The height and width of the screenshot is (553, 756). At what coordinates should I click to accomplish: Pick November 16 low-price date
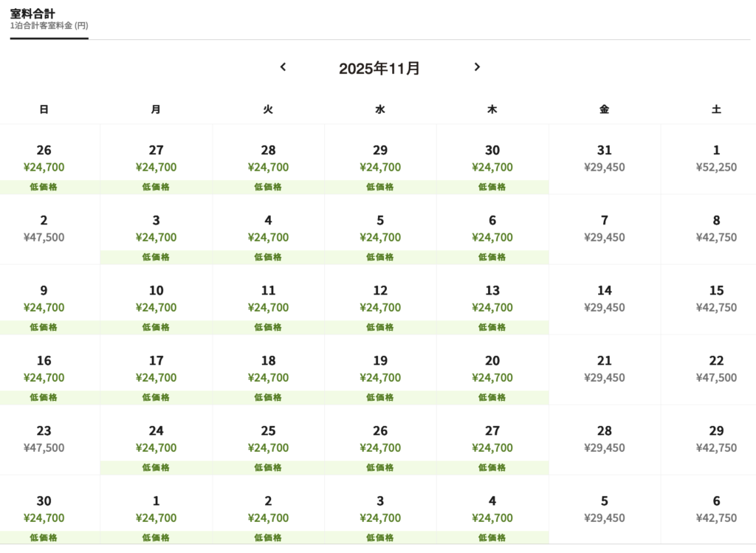44,370
